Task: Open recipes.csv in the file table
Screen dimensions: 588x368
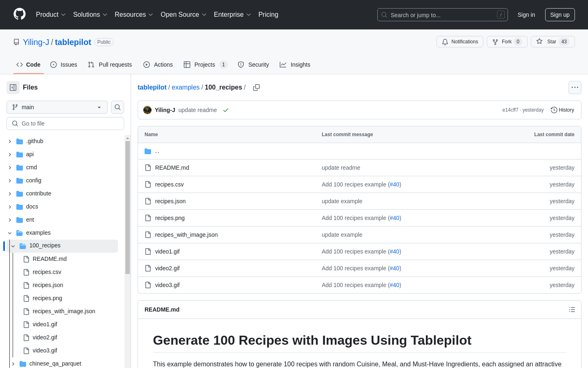Action: pyautogui.click(x=169, y=184)
